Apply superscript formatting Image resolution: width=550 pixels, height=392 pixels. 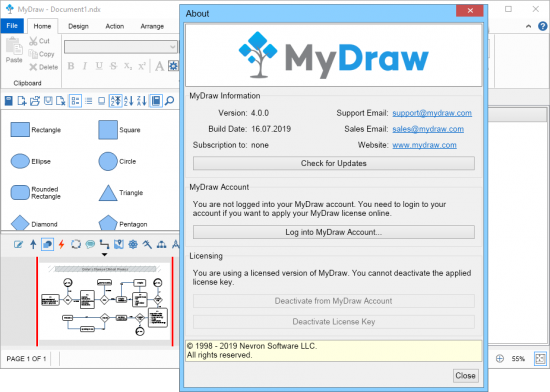pos(142,66)
